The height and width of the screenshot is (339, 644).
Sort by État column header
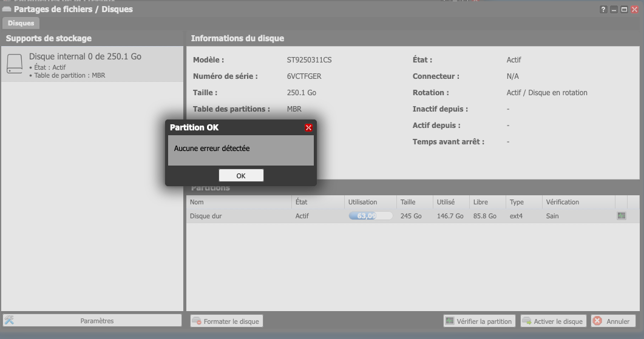point(318,202)
